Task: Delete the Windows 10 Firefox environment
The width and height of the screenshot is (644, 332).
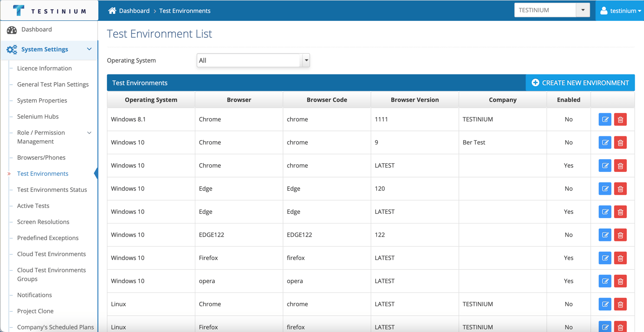Action: tap(620, 258)
